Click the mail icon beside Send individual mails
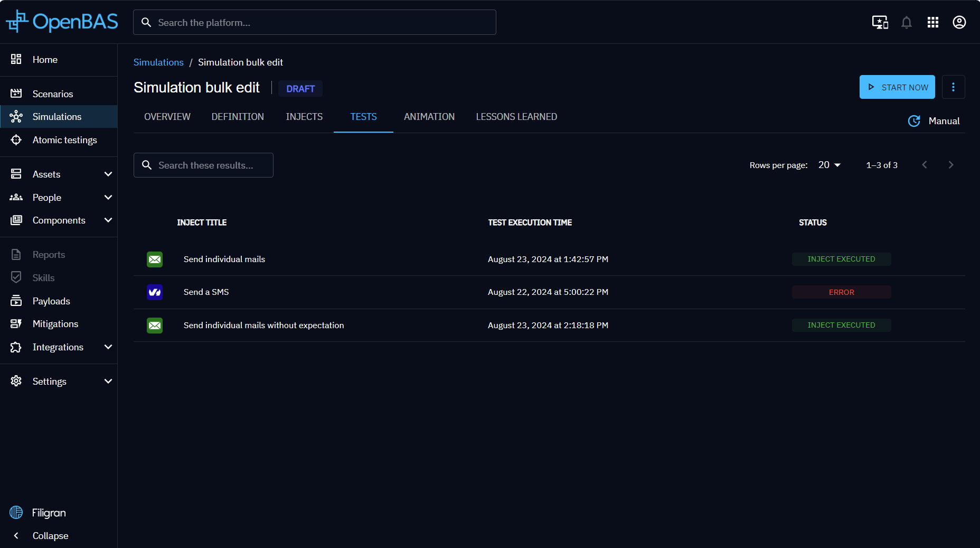This screenshot has width=980, height=548. pos(155,259)
